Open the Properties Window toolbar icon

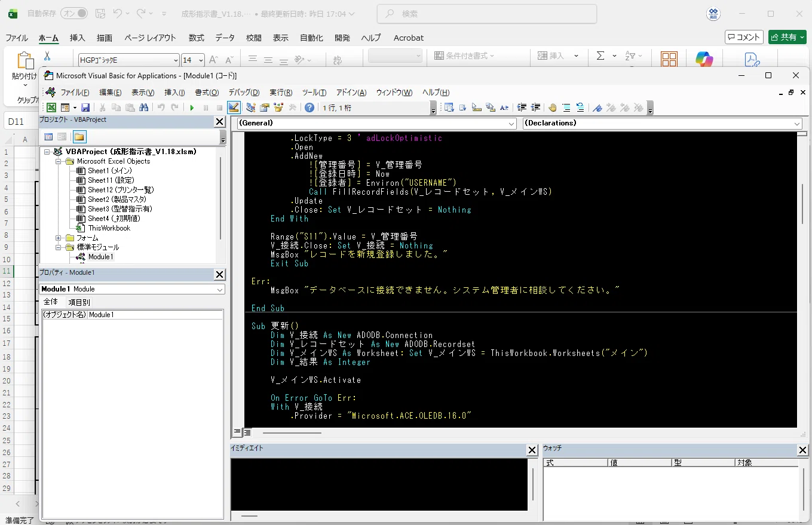coord(265,108)
